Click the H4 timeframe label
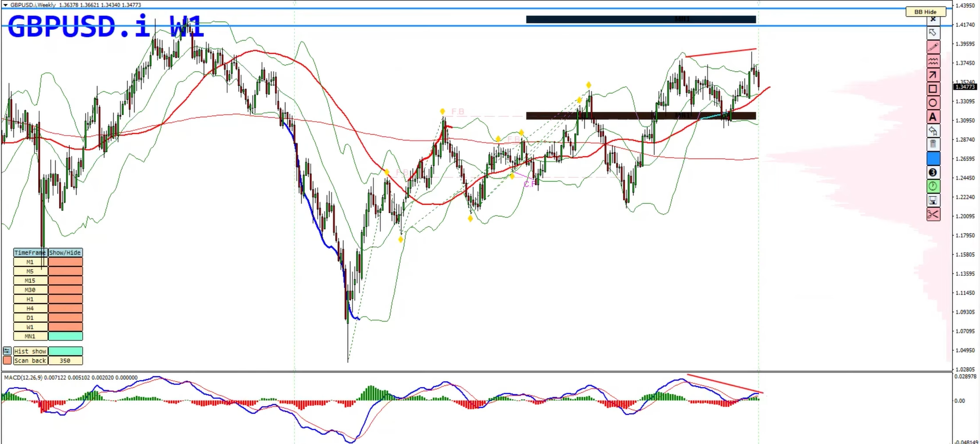980x444 pixels. 30,308
